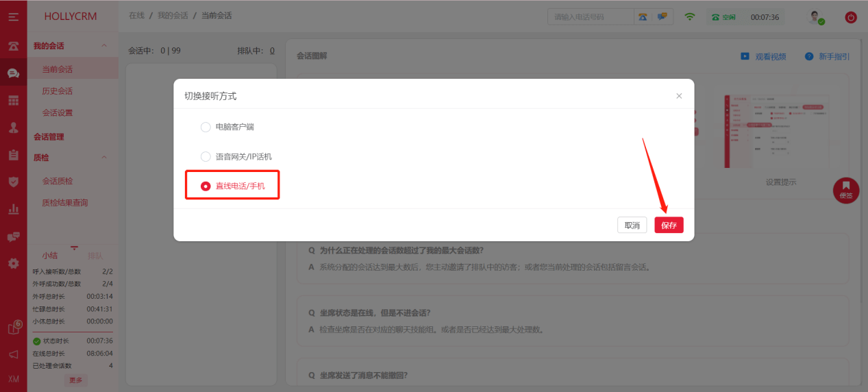This screenshot has width=868, height=392.
Task: Open the 观看视频 link
Action: click(x=771, y=57)
